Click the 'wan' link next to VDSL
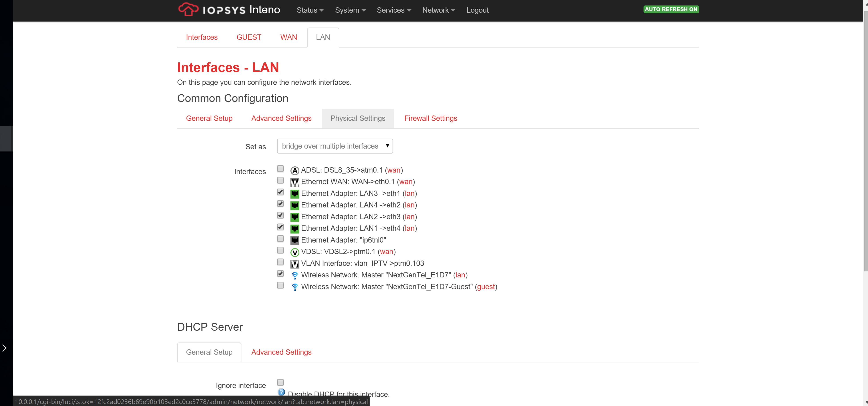This screenshot has height=406, width=868. pyautogui.click(x=386, y=252)
